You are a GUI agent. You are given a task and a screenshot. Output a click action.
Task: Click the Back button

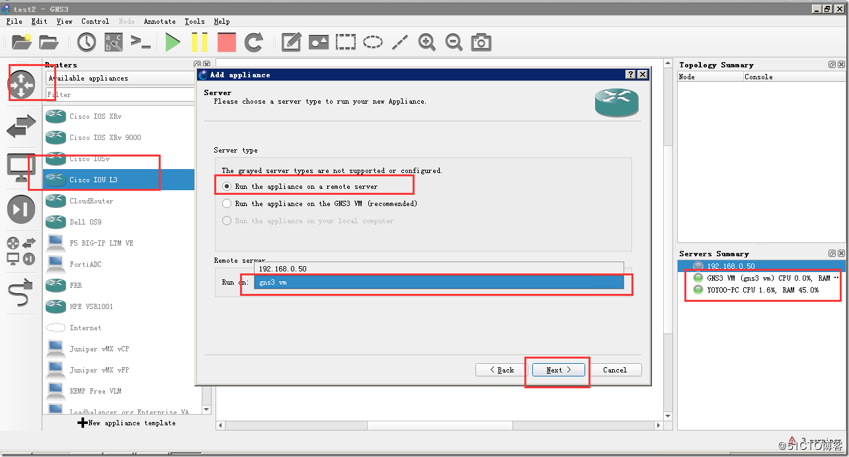tap(501, 370)
